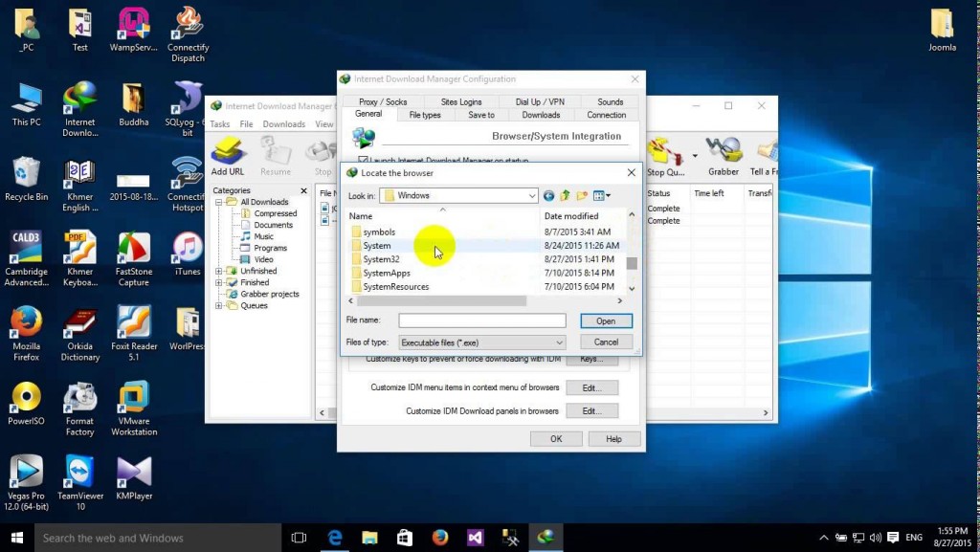Toggle Launch Internet Download Manager on startup
The image size is (980, 552).
363,161
